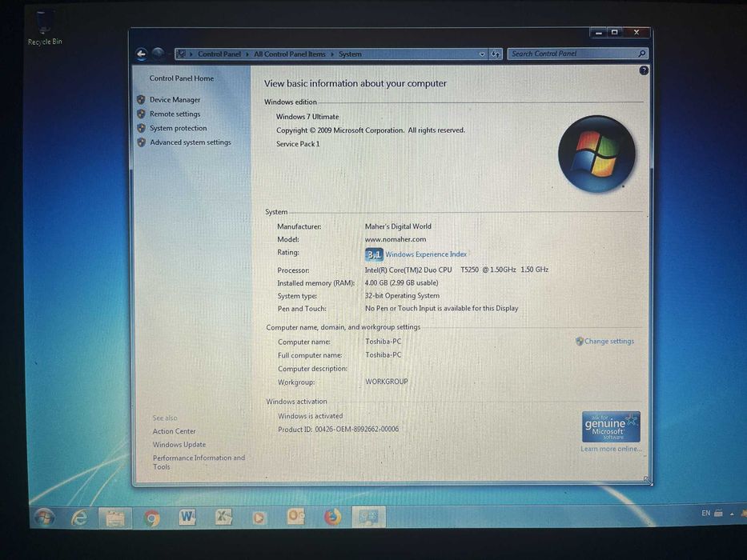Select the System control panel taskbar button
The width and height of the screenshot is (747, 560).
[x=369, y=517]
